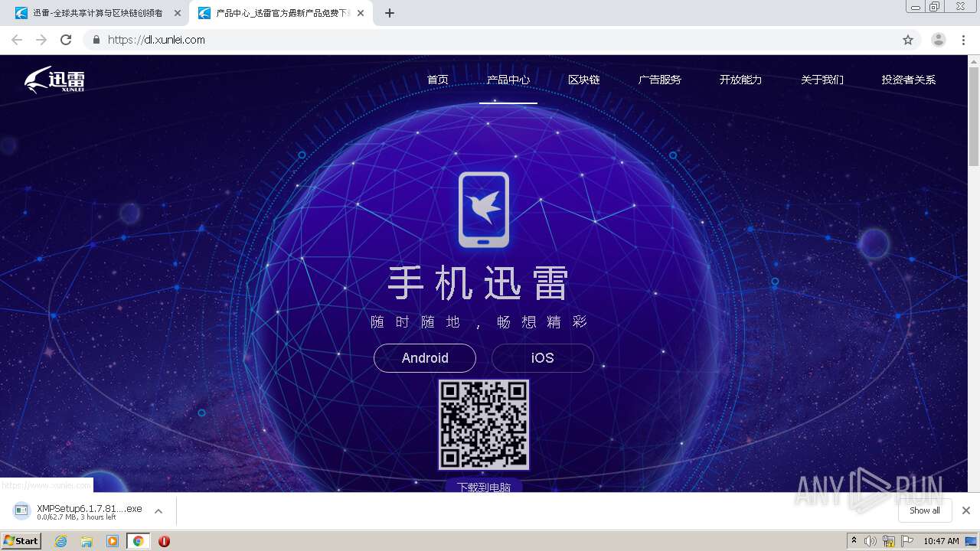Close the downloads bar
Viewport: 980px width, 551px height.
click(x=966, y=510)
